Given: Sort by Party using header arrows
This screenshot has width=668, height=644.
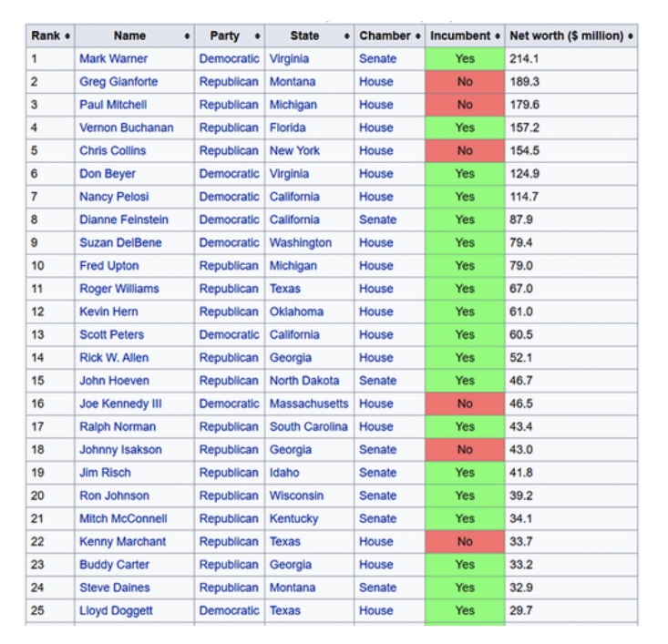Looking at the screenshot, I should click(x=258, y=36).
